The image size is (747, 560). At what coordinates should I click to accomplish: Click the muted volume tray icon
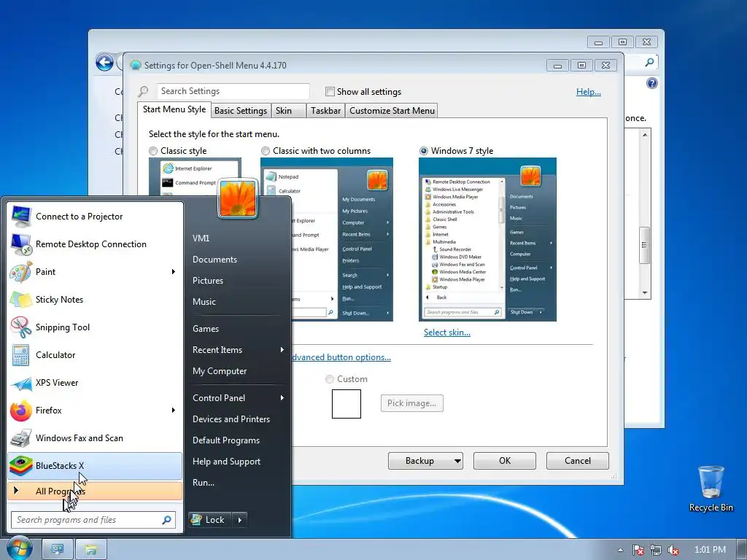tap(673, 550)
